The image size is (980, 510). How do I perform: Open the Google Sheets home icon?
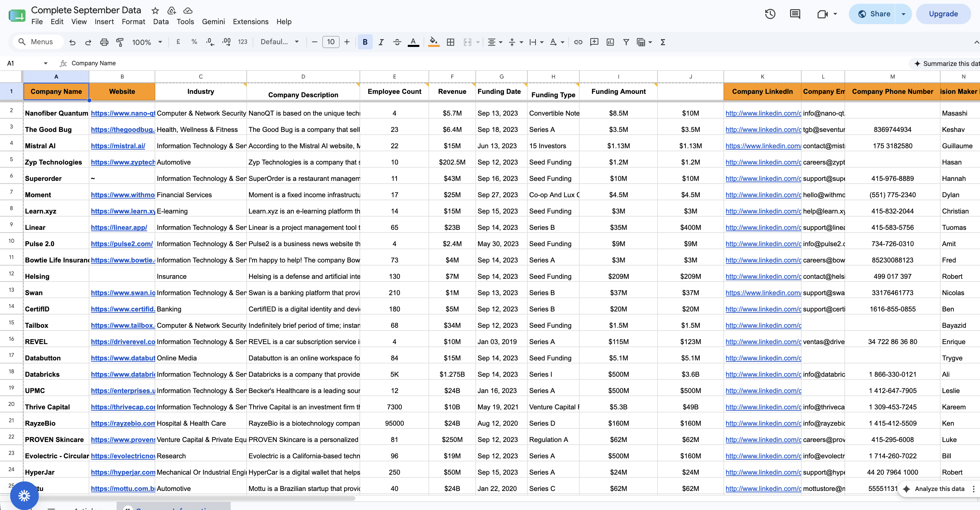(x=17, y=16)
